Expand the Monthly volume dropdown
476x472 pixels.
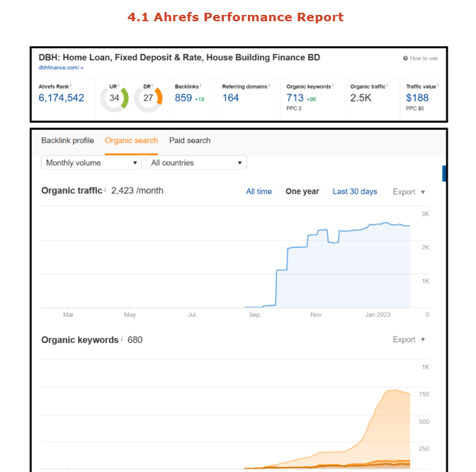point(91,163)
